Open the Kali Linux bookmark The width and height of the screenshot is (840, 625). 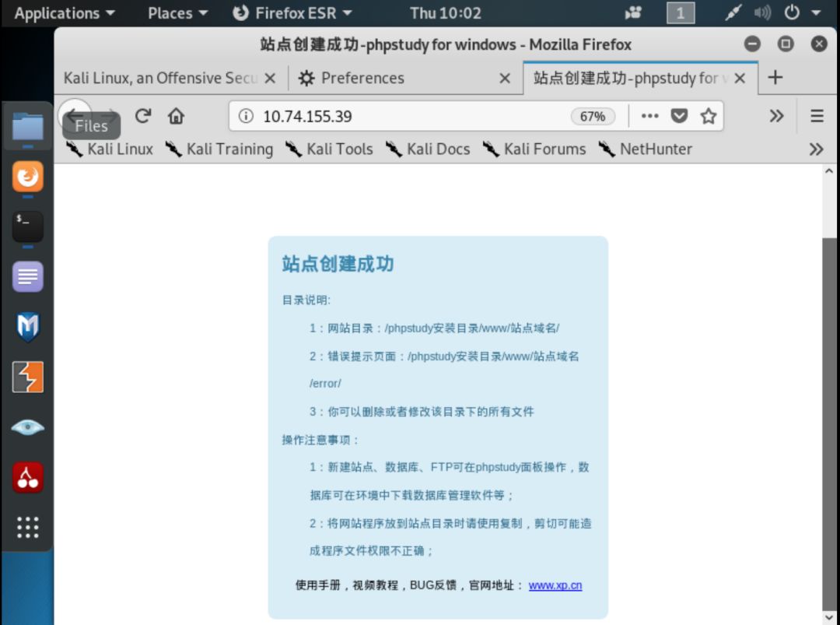pos(110,149)
